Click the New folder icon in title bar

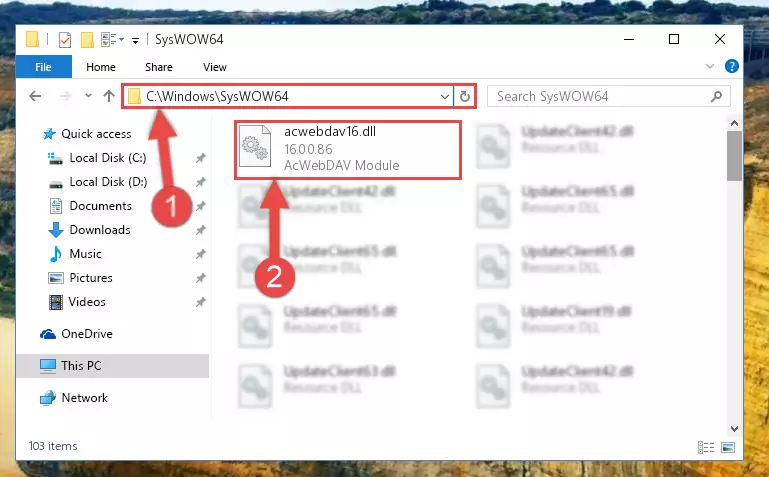[x=87, y=40]
